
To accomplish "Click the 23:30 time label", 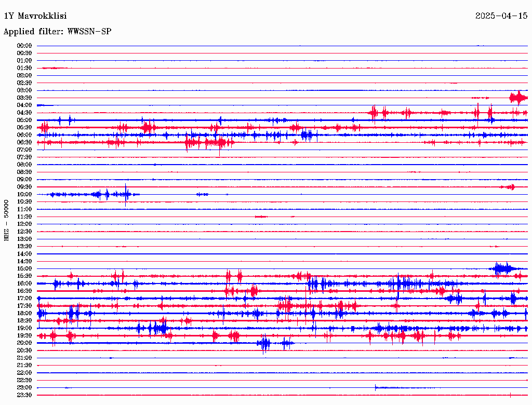I will pyautogui.click(x=24, y=395).
